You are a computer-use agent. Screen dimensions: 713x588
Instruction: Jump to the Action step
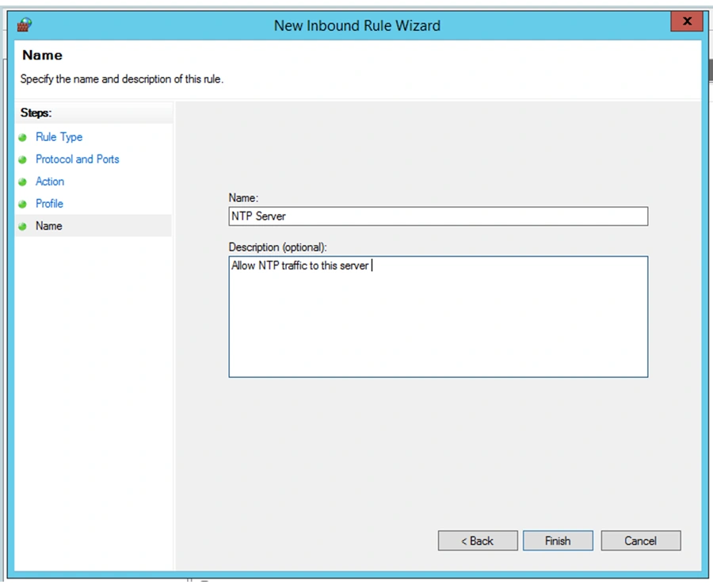click(50, 181)
